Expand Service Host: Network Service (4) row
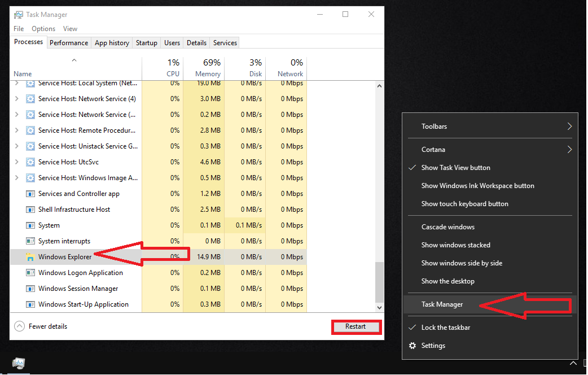This screenshot has height=375, width=588. click(16, 99)
